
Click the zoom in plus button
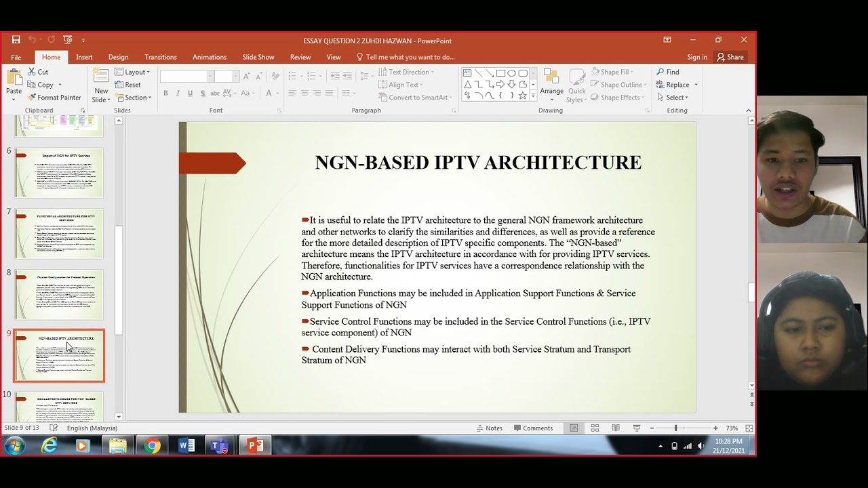[715, 428]
